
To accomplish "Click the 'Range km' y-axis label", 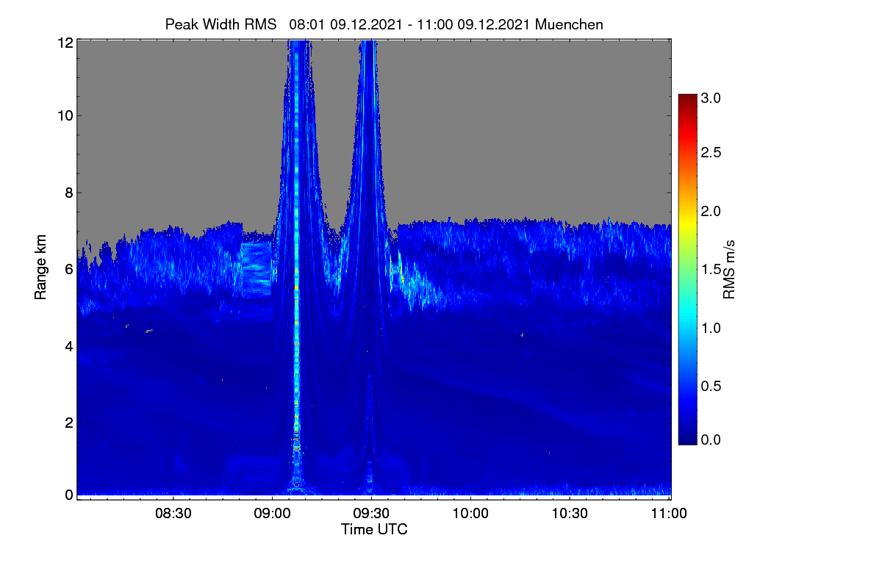I will (x=40, y=268).
